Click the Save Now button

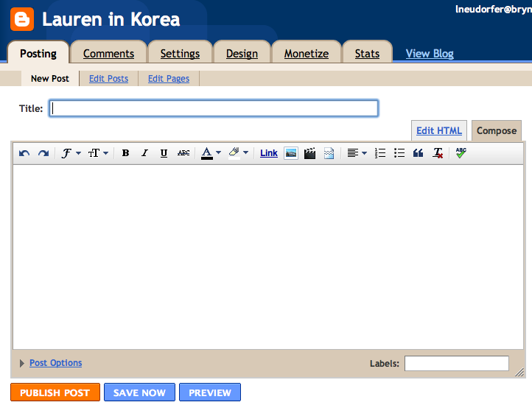click(139, 392)
